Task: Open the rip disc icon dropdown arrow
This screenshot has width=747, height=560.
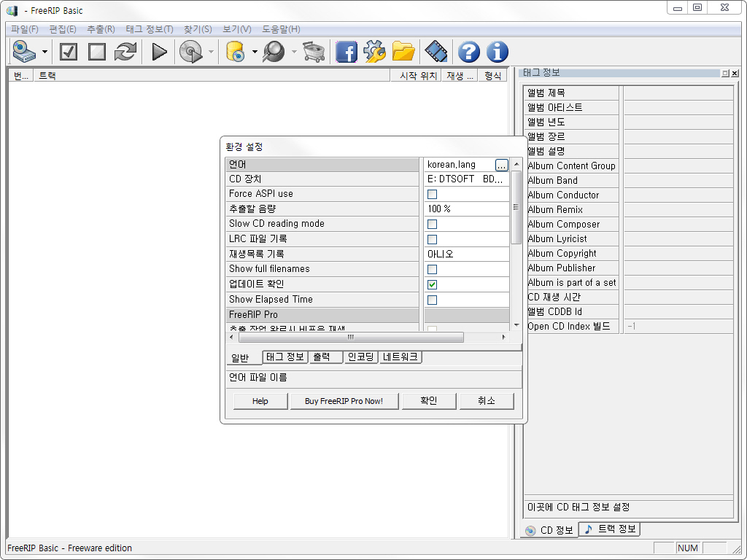Action: click(211, 52)
